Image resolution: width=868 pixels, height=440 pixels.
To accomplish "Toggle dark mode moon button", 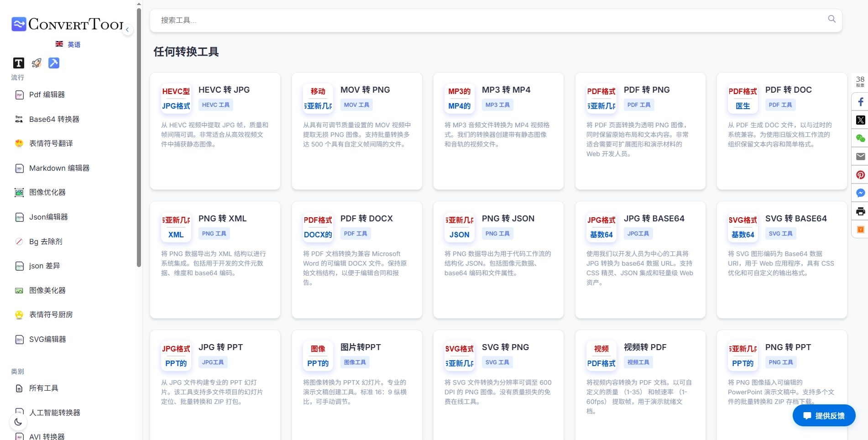I will tap(18, 422).
